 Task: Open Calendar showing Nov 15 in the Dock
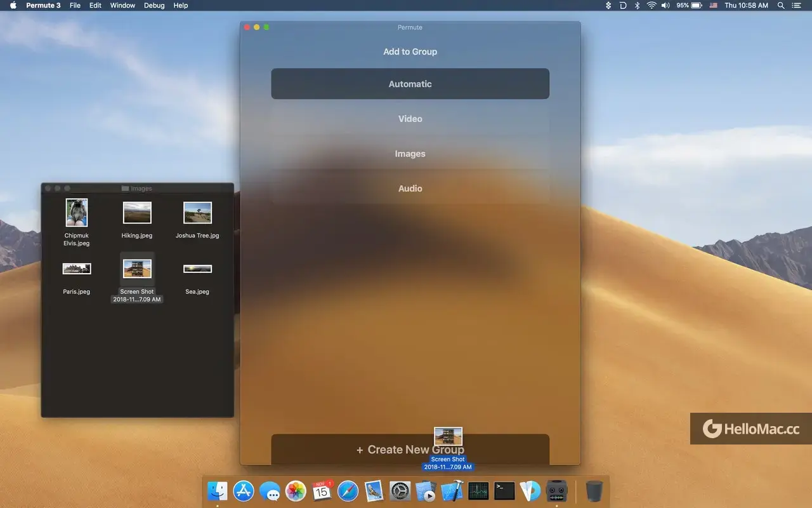(x=322, y=491)
